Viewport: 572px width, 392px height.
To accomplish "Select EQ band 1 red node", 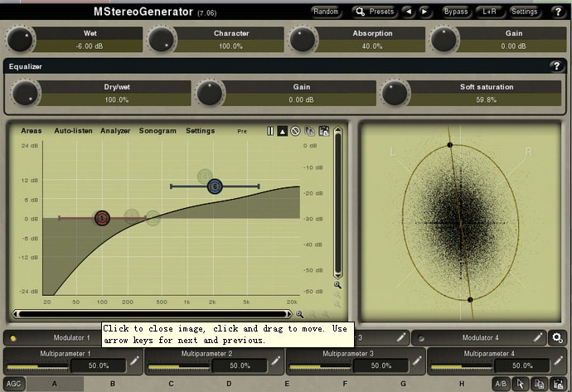I will [x=102, y=218].
